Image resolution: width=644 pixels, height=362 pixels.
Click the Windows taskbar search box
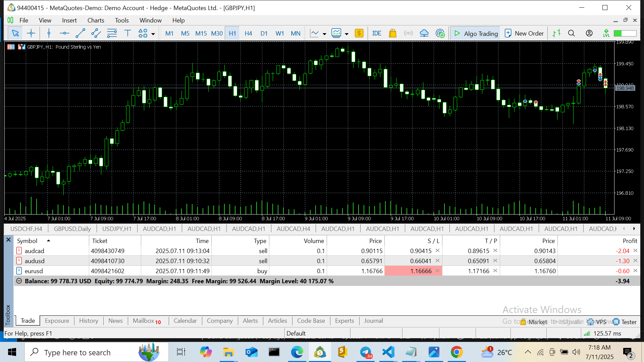point(97,352)
